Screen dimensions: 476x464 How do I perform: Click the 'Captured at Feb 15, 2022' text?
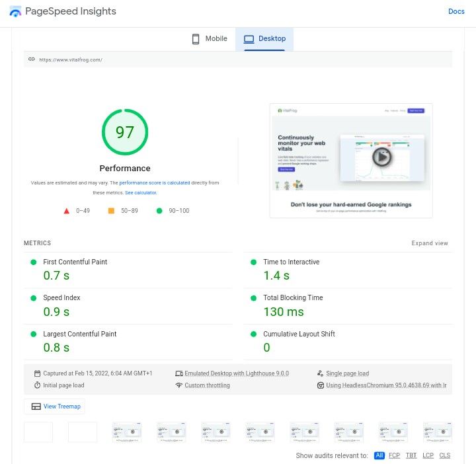[97, 373]
